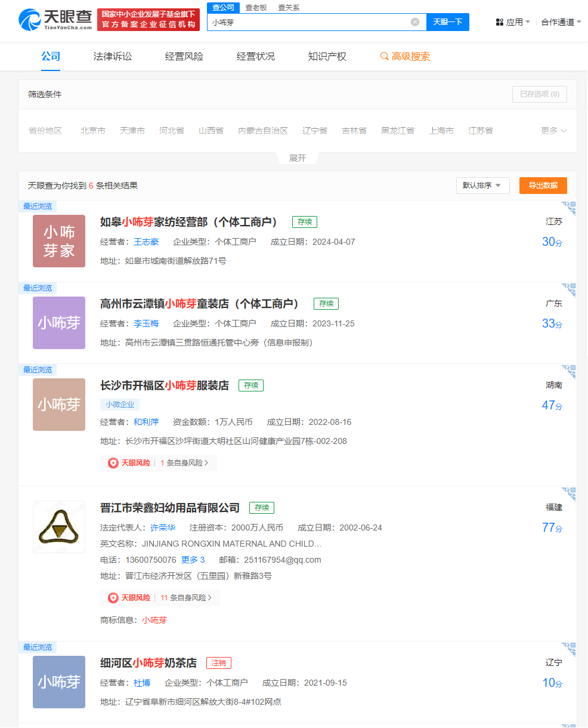
Task: Switch to the 查关系 search tab
Action: coord(289,8)
